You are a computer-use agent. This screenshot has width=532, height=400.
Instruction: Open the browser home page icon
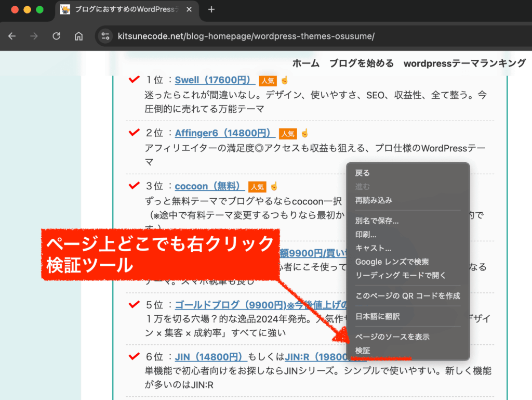(x=79, y=36)
